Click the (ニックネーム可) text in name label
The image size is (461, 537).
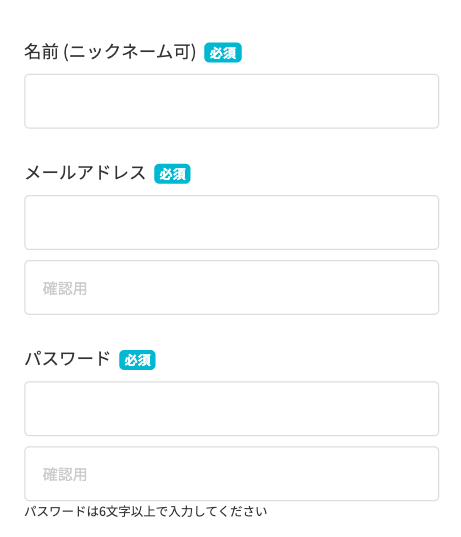point(130,52)
